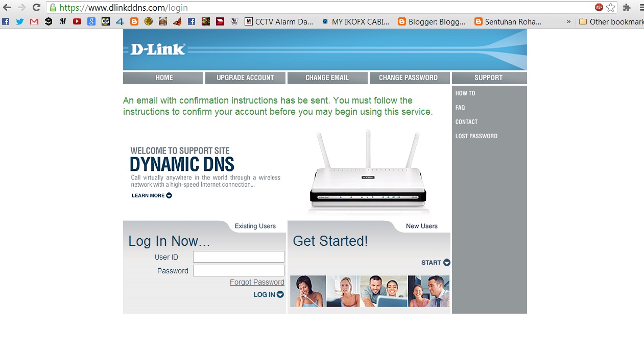The height and width of the screenshot is (356, 644).
Task: Open the orange butterfly bookmark icon
Action: [177, 21]
